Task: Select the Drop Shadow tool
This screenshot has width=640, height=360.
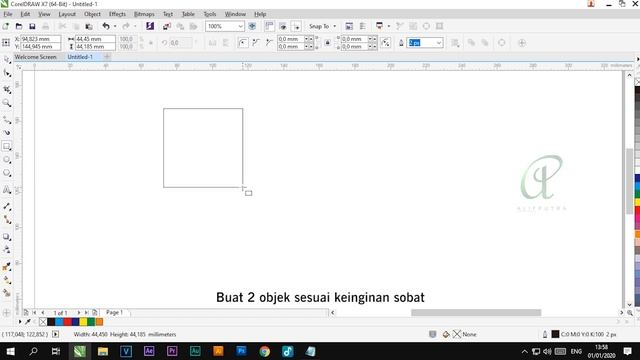Action: [x=7, y=237]
